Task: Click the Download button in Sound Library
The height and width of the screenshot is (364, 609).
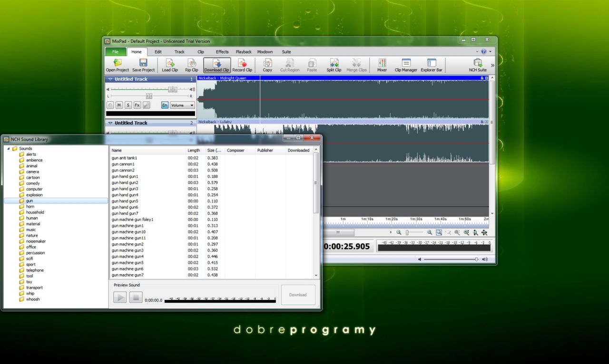Action: coord(298,295)
